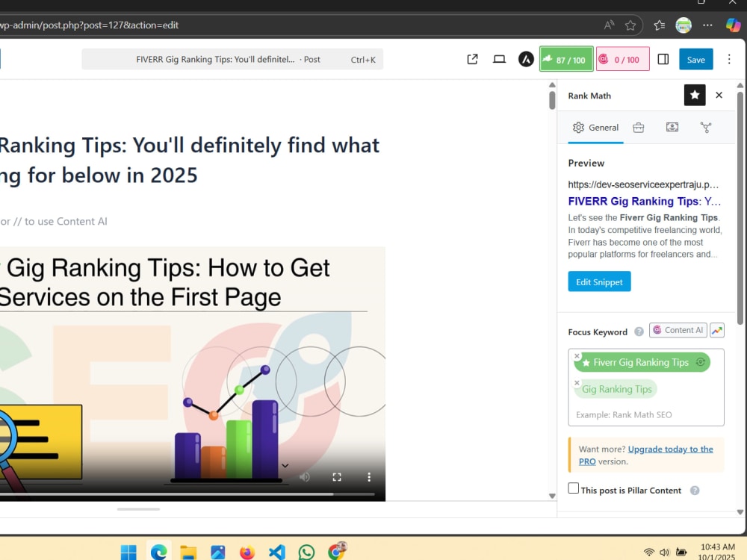Toggle the settings sidebar panel icon
Viewport: 747px width, 560px height.
tap(663, 59)
